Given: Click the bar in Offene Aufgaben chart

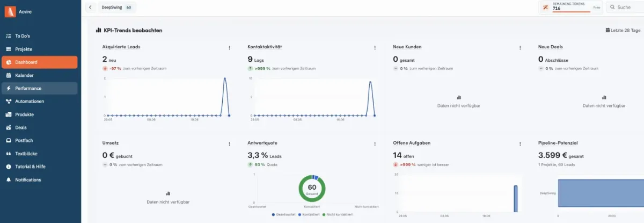Looking at the screenshot, I should click(516, 199).
